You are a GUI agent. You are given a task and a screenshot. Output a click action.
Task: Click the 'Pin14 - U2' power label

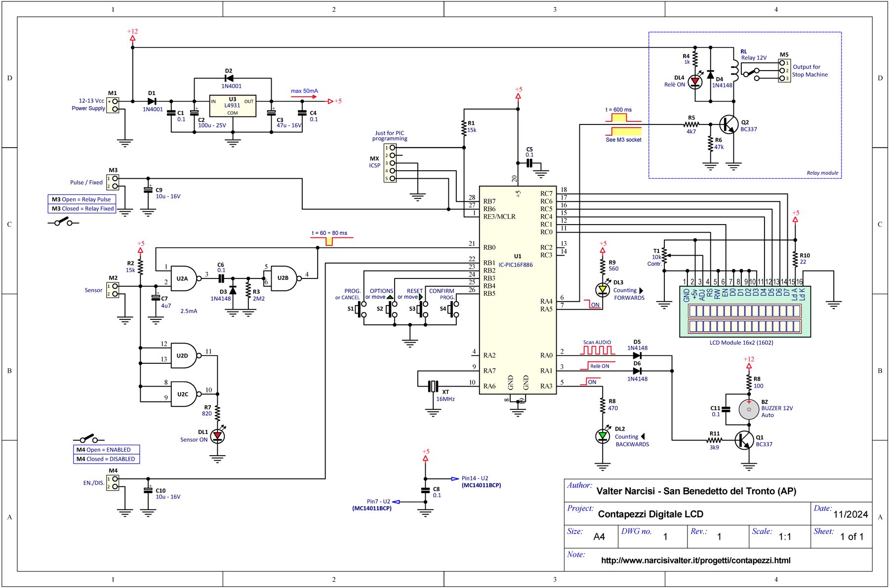tap(475, 478)
